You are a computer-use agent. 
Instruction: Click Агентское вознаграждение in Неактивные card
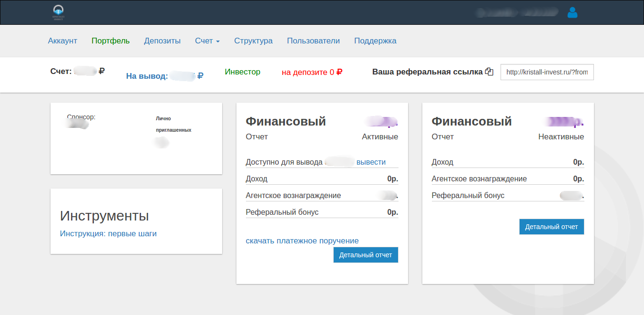click(x=508, y=178)
